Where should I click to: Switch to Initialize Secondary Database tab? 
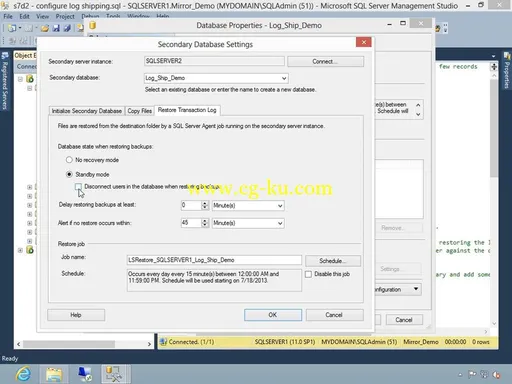[87, 111]
